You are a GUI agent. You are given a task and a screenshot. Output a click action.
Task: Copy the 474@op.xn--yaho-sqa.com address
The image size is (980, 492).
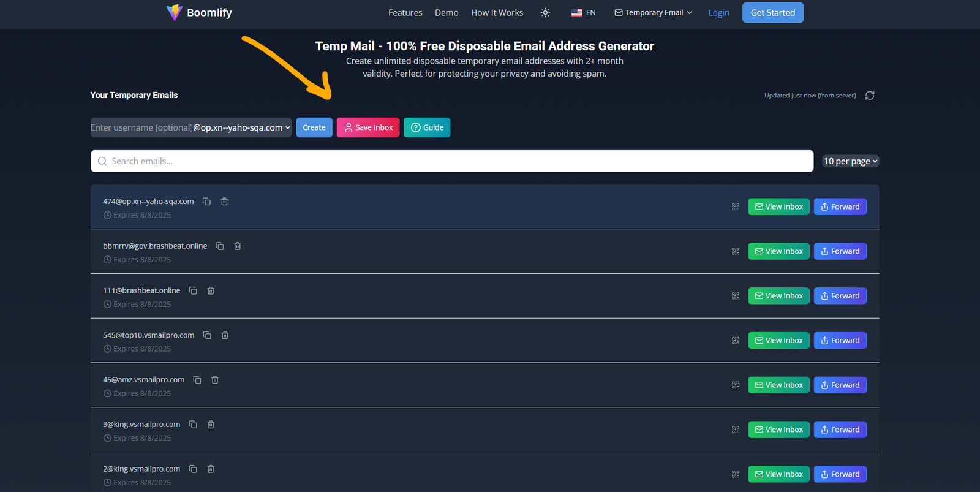(207, 202)
